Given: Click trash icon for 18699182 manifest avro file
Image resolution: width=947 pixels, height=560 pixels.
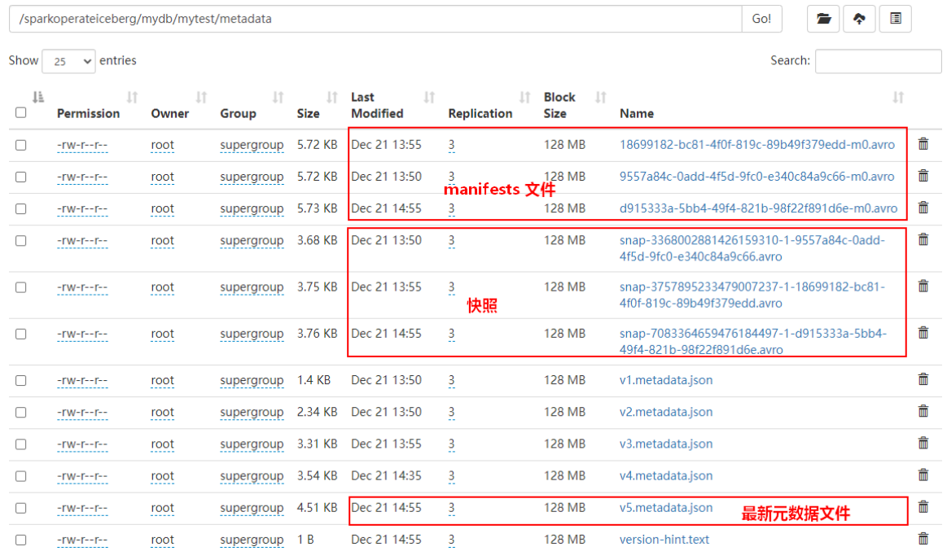Looking at the screenshot, I should coord(923,144).
